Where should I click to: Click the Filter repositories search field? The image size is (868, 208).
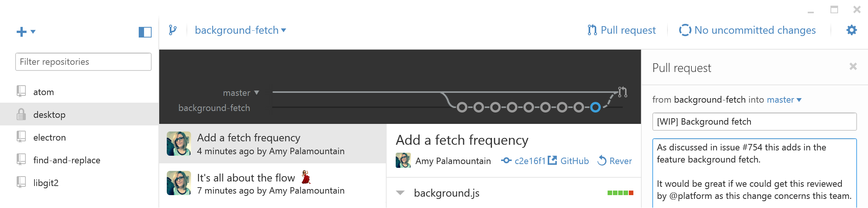(x=83, y=62)
